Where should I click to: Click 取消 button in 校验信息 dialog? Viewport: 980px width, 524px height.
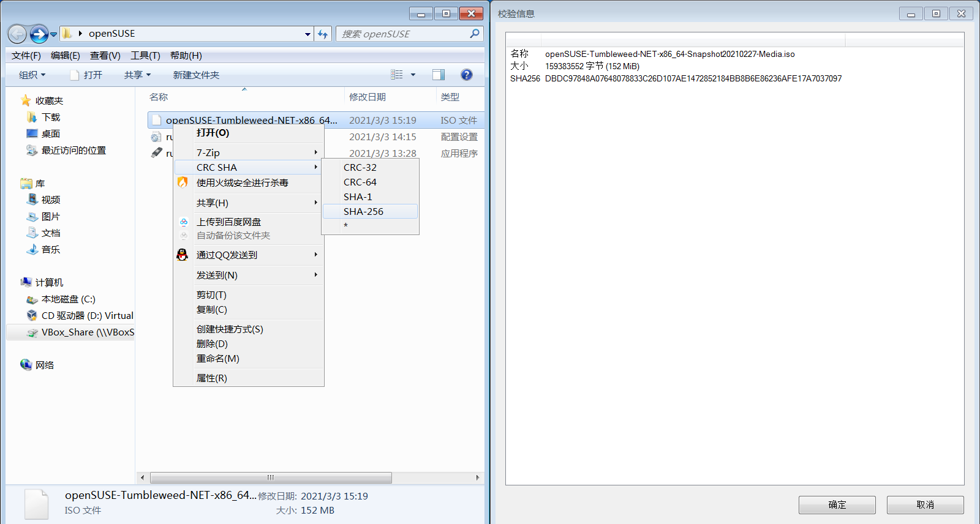[925, 504]
